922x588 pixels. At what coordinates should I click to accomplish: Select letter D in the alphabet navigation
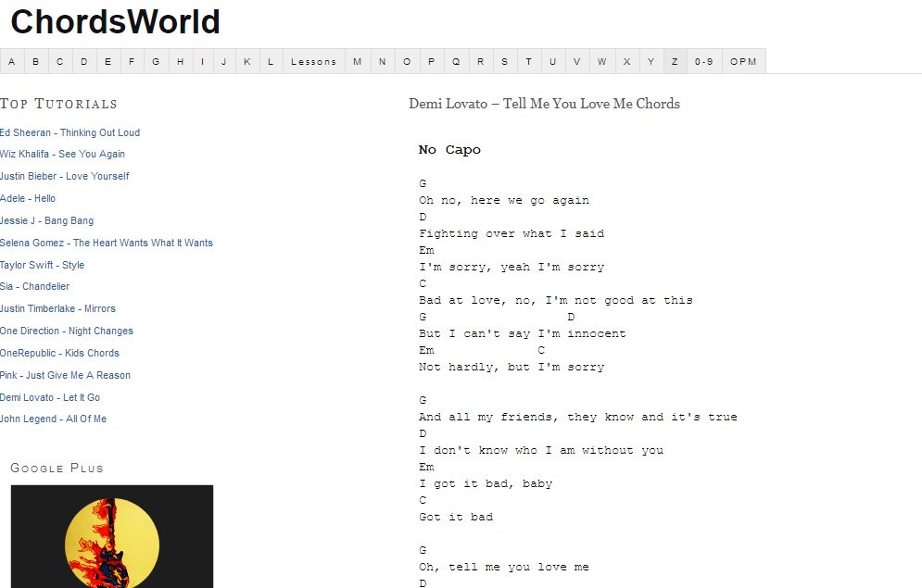pos(84,61)
